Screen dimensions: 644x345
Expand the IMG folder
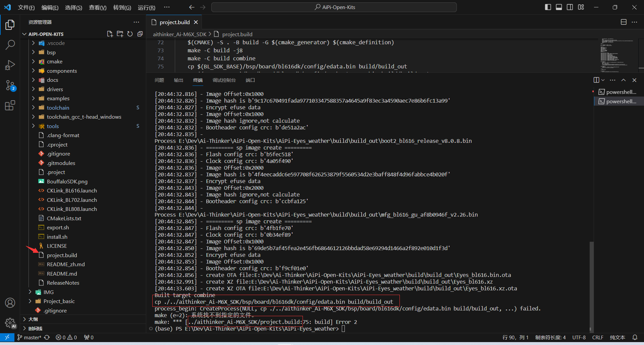click(x=30, y=292)
